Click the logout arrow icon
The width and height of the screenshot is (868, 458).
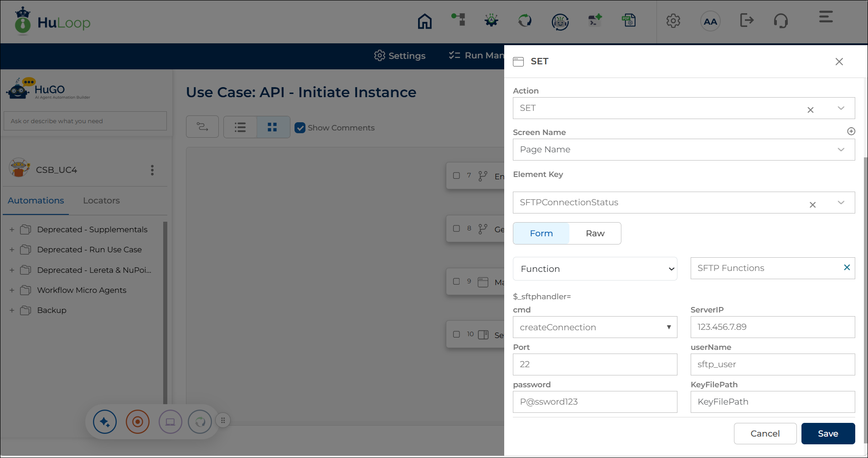coord(747,20)
